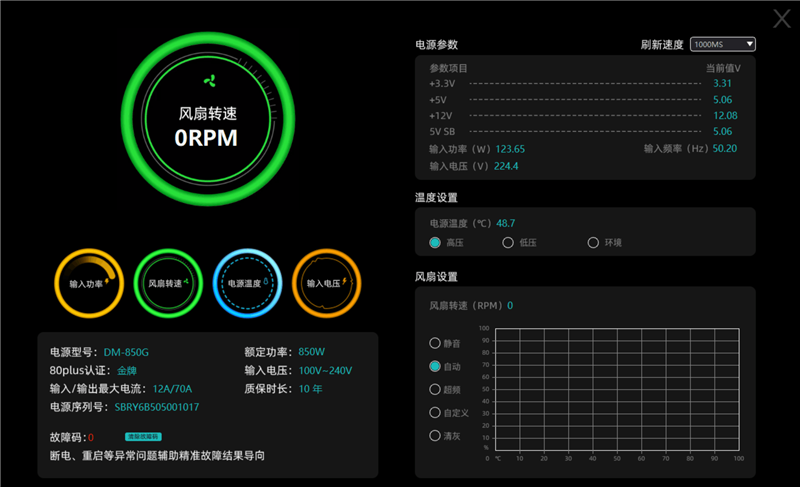Click the 100V~240V input voltage range
800x487 pixels.
point(326,371)
